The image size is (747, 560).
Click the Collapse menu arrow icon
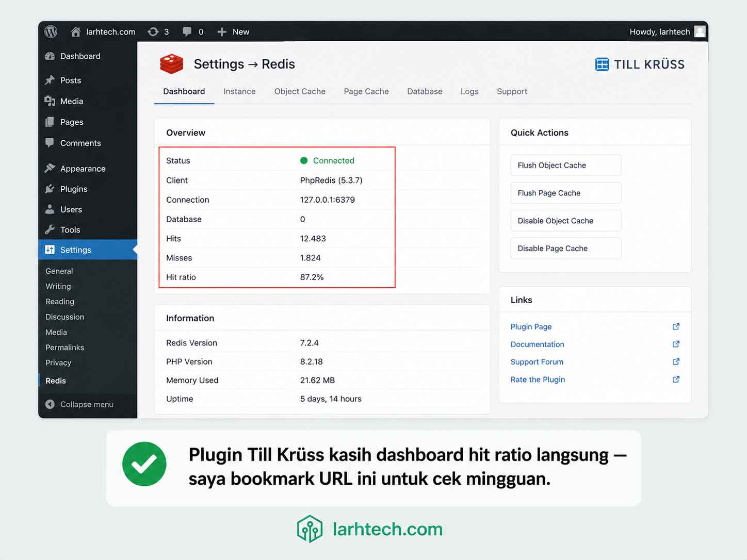tap(50, 404)
